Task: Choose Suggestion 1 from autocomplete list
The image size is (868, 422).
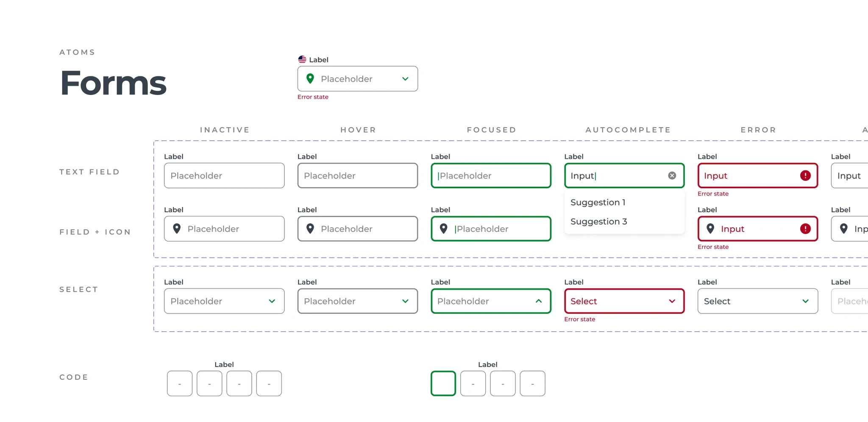Action: point(598,202)
